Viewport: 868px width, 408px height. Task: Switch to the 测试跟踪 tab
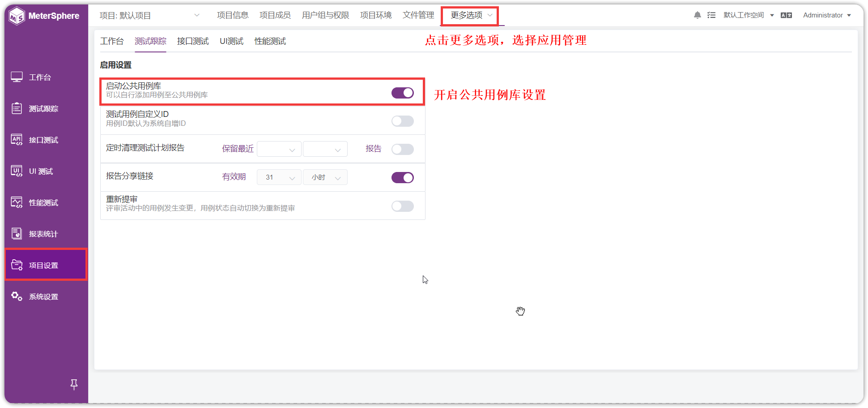click(x=150, y=41)
